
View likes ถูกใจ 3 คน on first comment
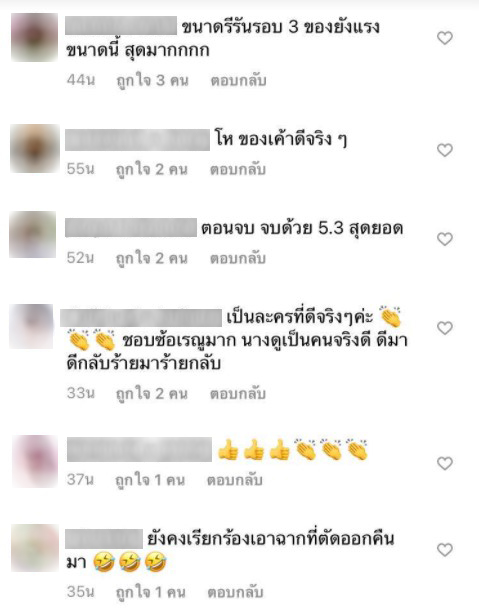(x=153, y=81)
